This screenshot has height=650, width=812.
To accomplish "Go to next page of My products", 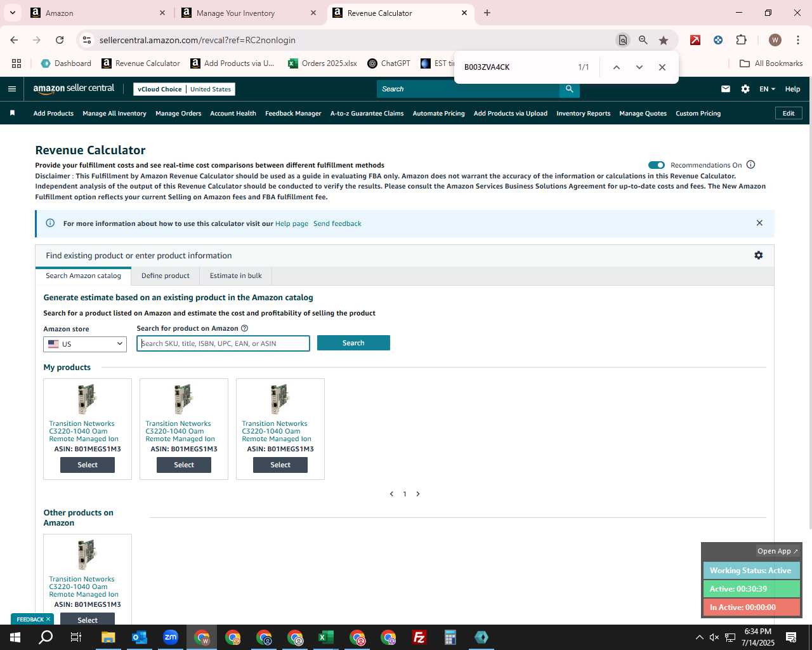I will click(418, 494).
